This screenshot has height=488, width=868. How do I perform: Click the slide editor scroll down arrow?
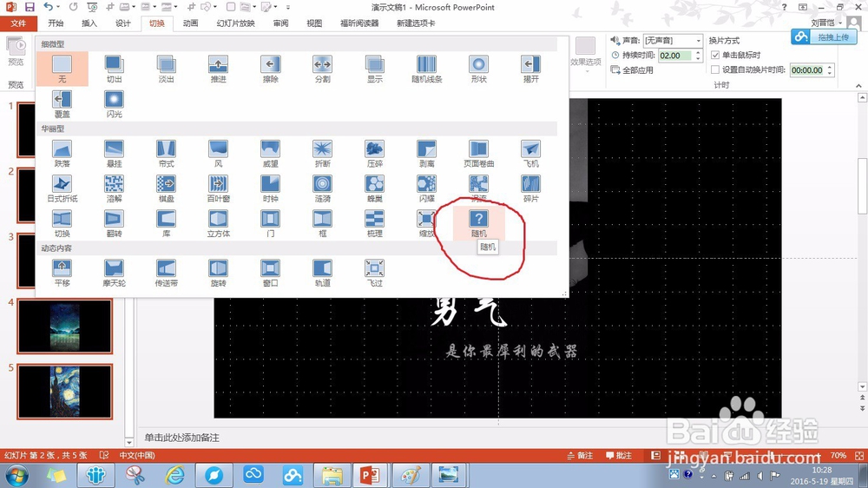click(x=862, y=386)
